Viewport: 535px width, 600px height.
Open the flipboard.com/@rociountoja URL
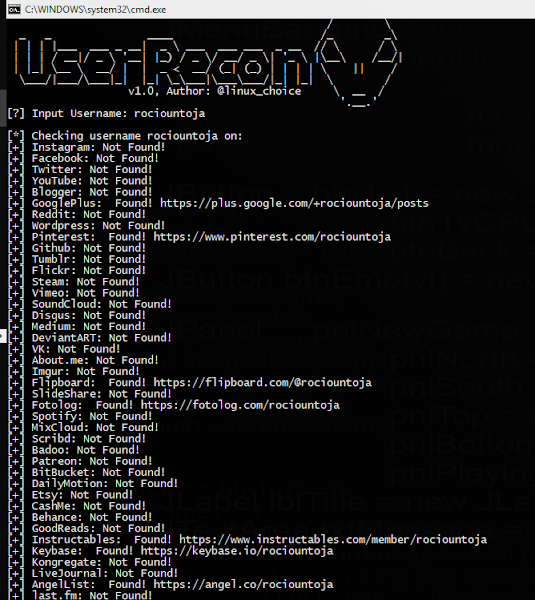[x=263, y=383]
